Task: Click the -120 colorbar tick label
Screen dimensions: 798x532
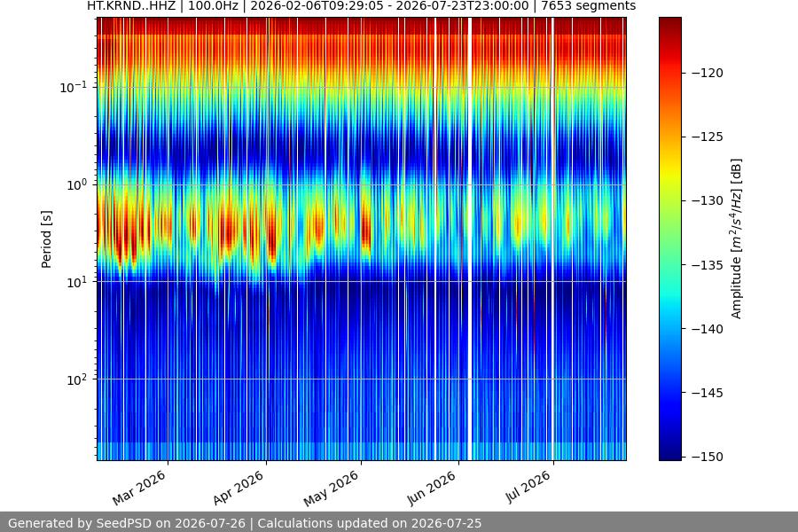Action: pos(707,73)
